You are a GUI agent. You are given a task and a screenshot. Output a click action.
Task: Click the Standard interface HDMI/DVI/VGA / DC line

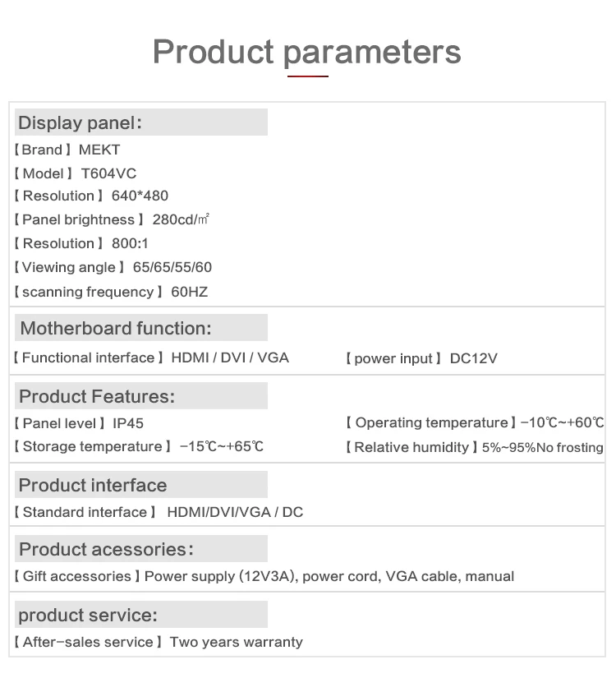159,512
